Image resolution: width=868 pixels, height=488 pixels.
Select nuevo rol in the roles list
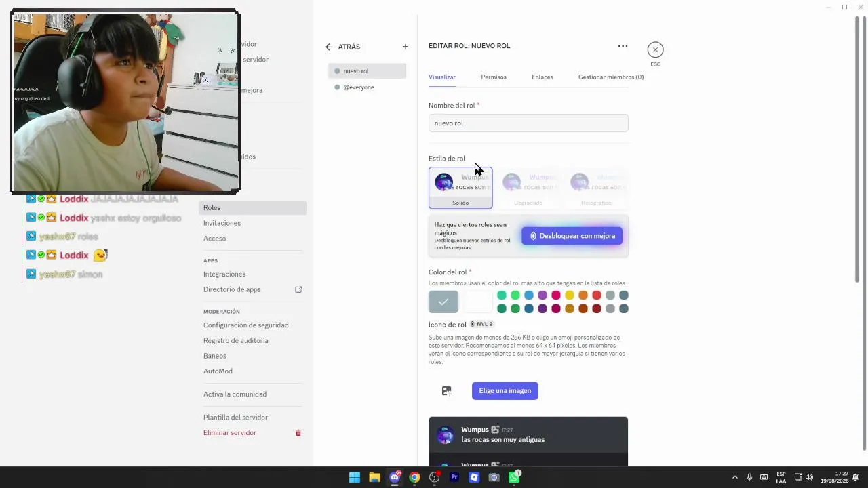tap(367, 71)
